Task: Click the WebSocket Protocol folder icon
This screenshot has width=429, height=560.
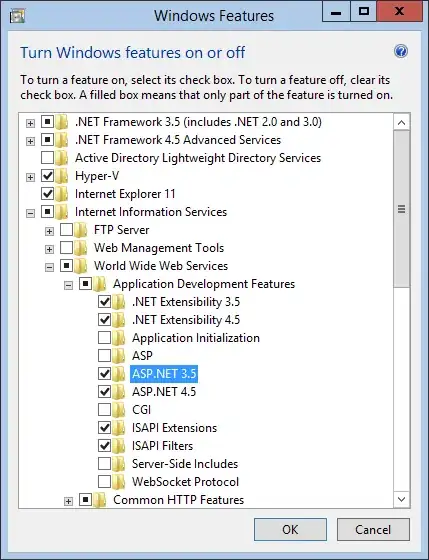Action: [119, 481]
